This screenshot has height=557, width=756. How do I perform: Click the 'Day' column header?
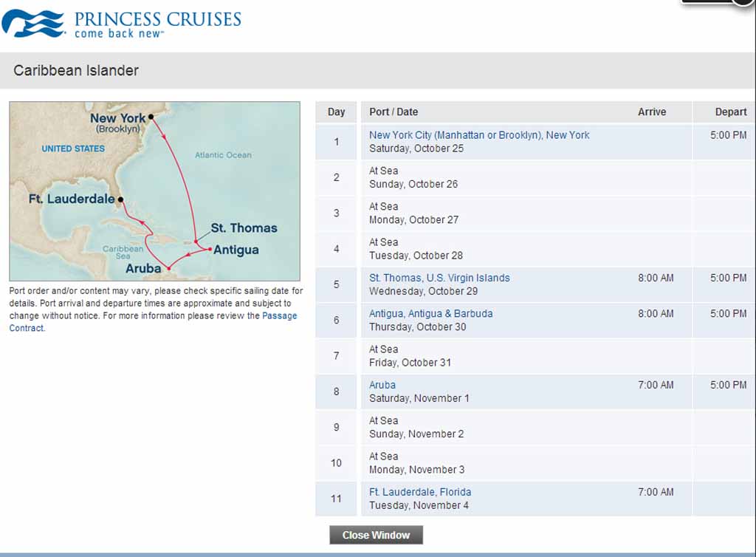336,112
